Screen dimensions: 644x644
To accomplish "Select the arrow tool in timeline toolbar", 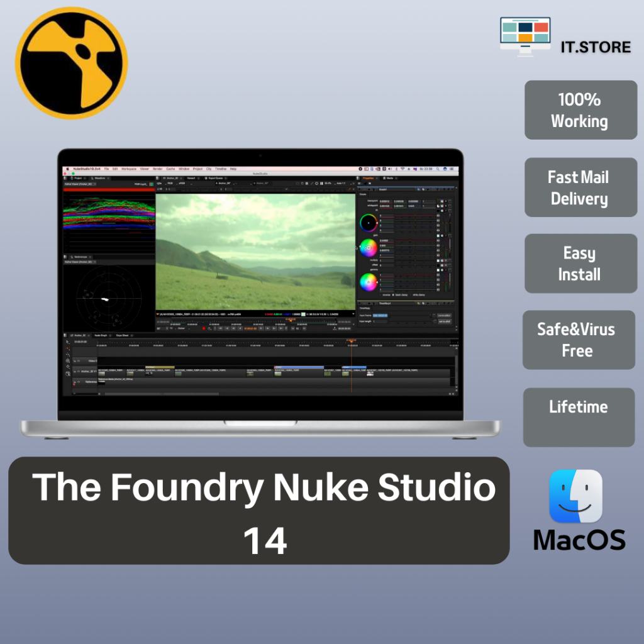I will [68, 341].
